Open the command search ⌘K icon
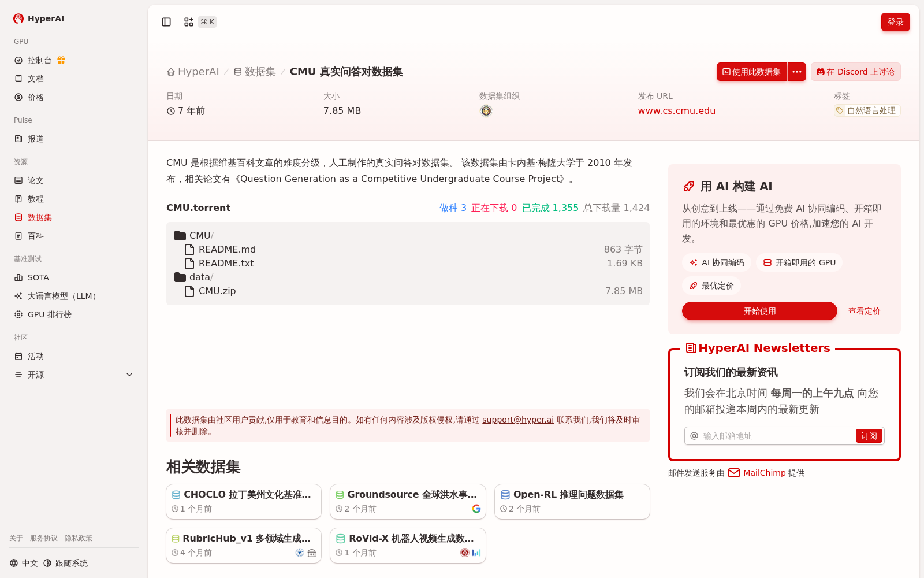This screenshot has width=924, height=578. click(189, 22)
